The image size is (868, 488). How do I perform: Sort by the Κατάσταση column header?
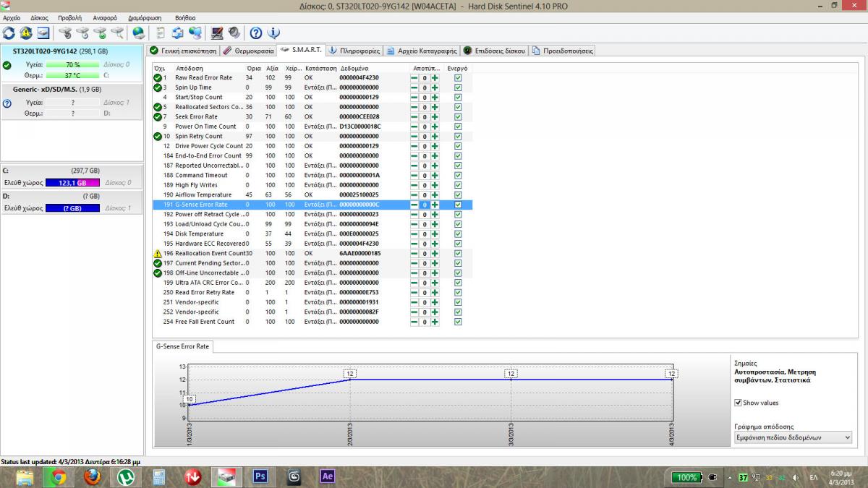coord(321,68)
